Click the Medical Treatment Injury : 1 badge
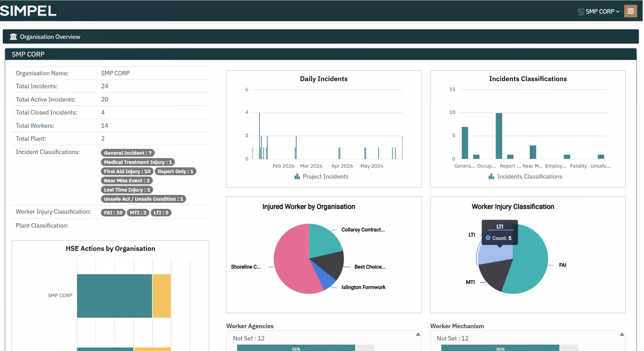644x351 pixels. pyautogui.click(x=138, y=162)
